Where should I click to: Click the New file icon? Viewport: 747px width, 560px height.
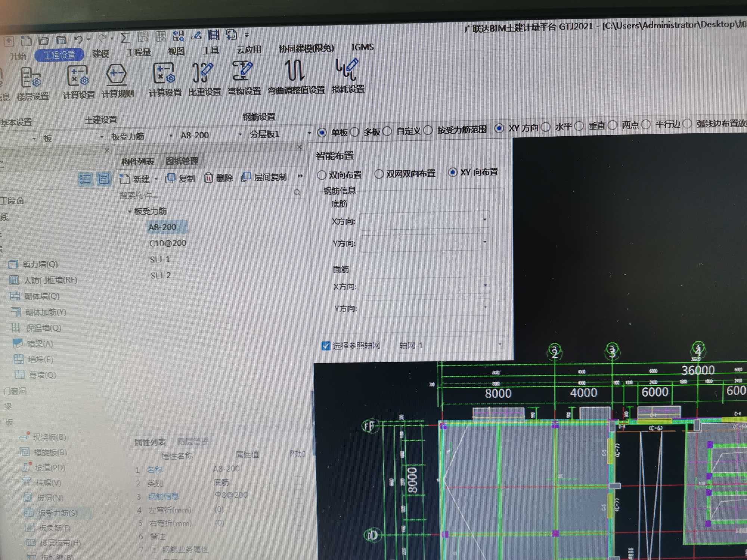[x=26, y=40]
